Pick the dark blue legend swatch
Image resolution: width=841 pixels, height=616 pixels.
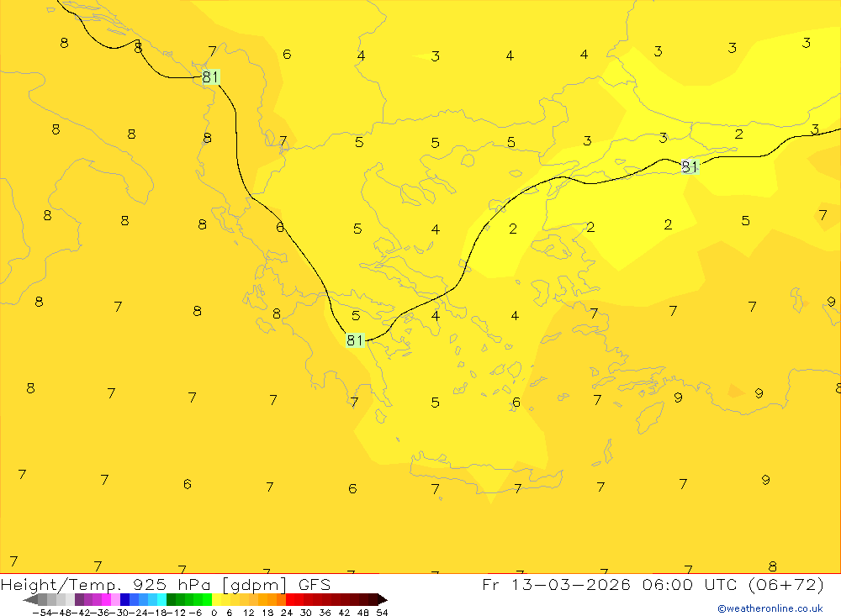coord(125,600)
